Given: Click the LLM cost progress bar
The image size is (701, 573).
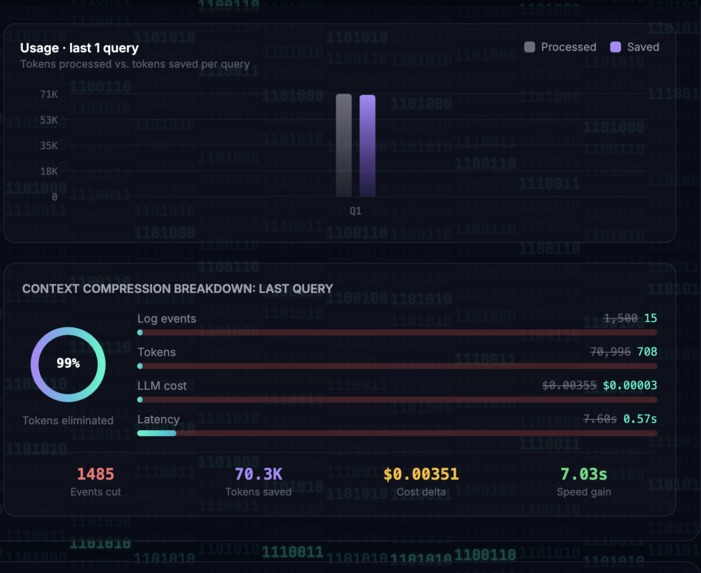Looking at the screenshot, I should (397, 400).
